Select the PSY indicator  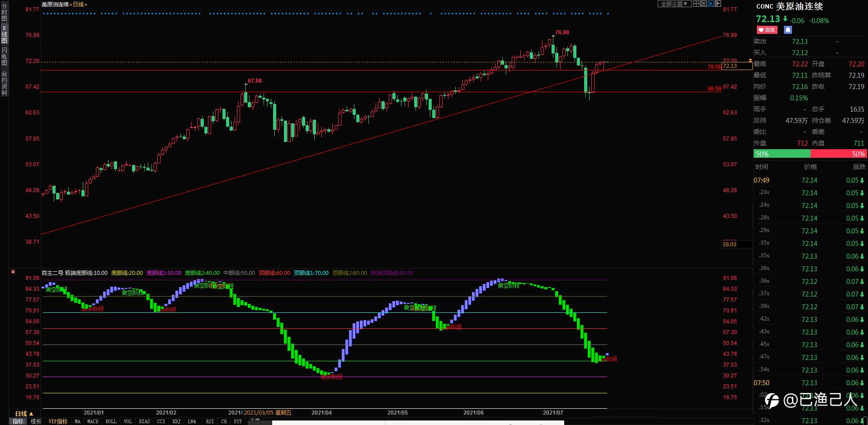click(238, 421)
